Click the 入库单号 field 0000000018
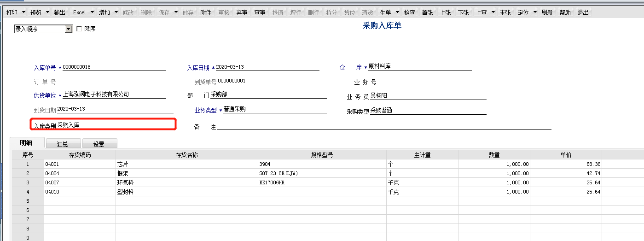 click(114, 67)
